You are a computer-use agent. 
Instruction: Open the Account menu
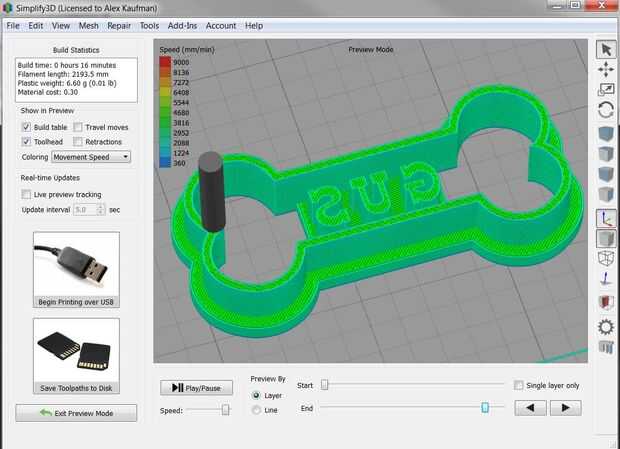(221, 26)
